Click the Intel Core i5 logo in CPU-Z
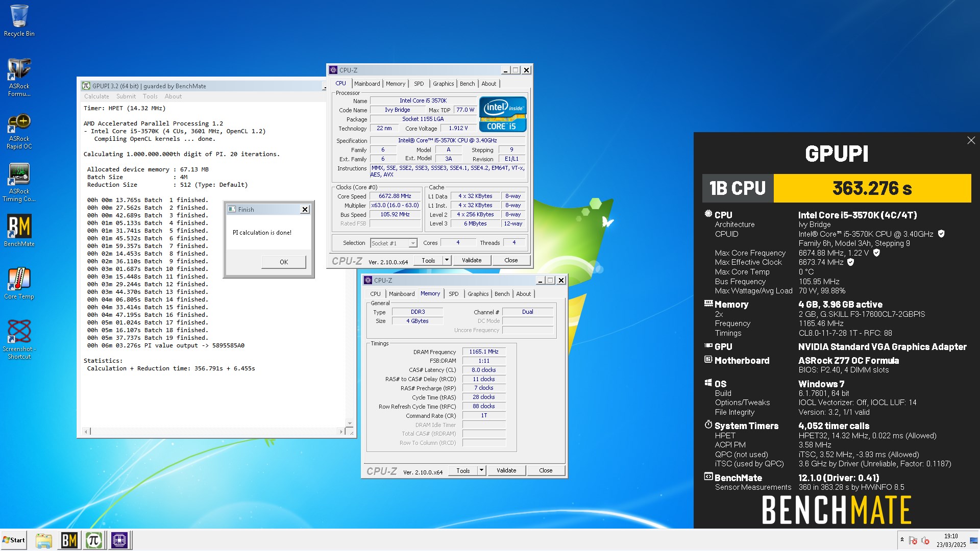 503,114
